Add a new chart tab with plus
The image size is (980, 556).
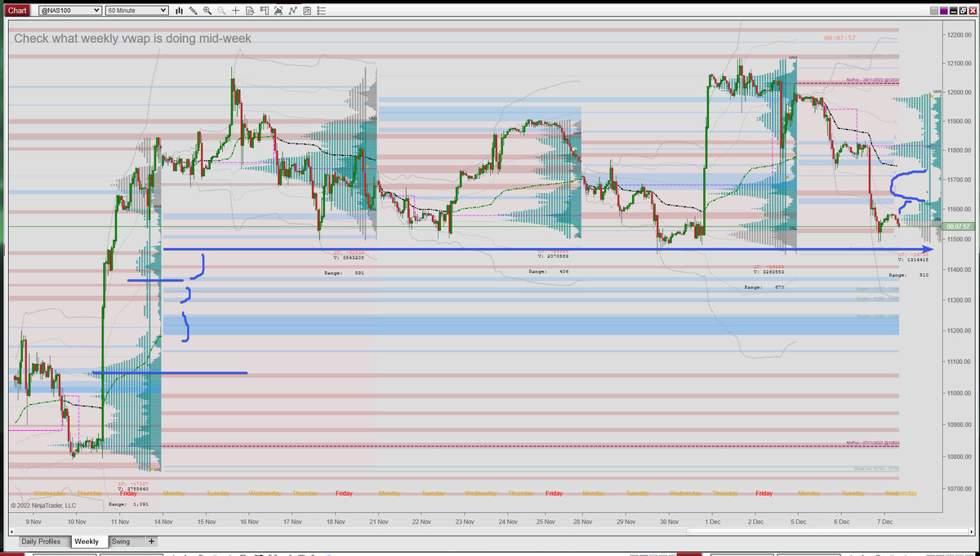(x=151, y=541)
